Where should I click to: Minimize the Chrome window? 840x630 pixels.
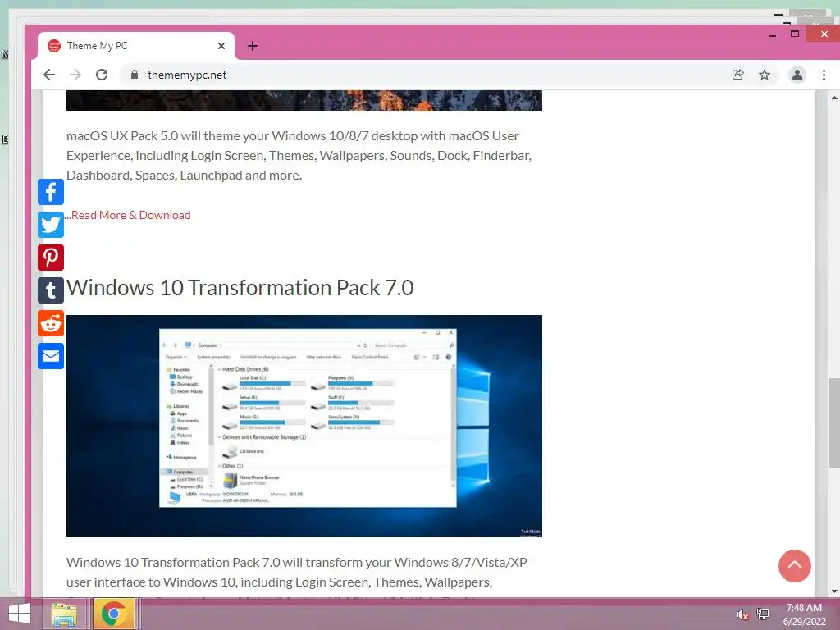(x=773, y=34)
